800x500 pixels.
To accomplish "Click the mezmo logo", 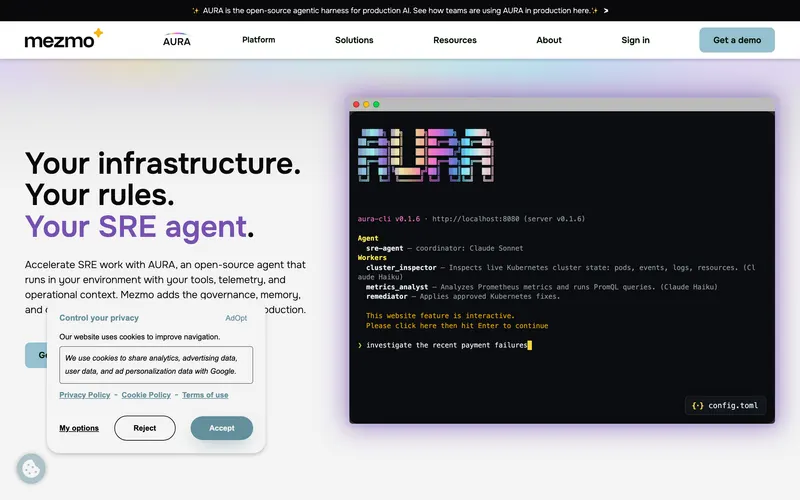I will click(64, 38).
